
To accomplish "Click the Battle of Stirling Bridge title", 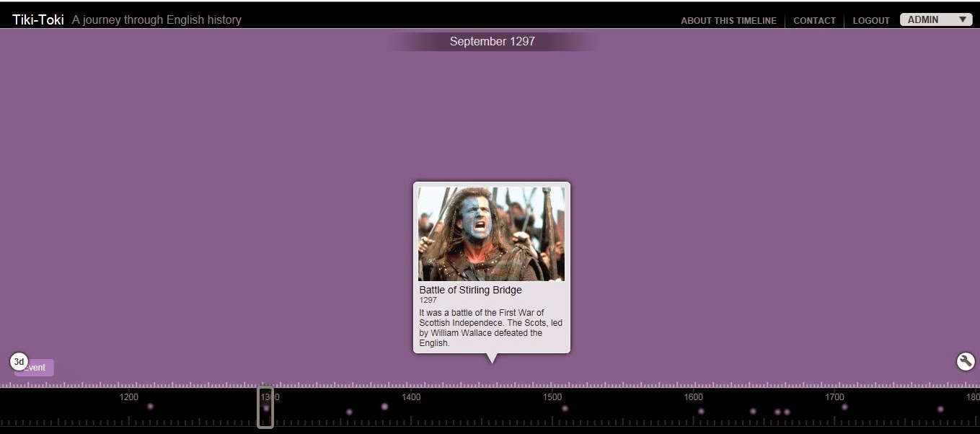I will click(x=470, y=290).
